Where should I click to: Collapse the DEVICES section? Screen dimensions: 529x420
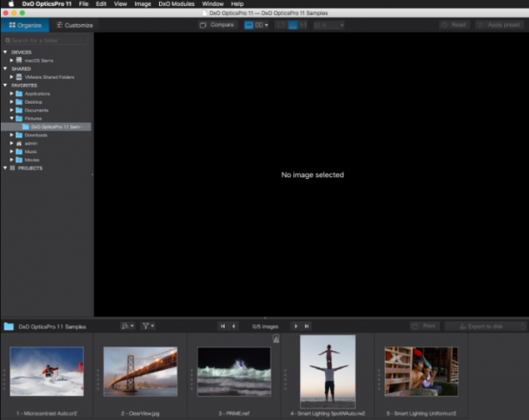(x=5, y=52)
